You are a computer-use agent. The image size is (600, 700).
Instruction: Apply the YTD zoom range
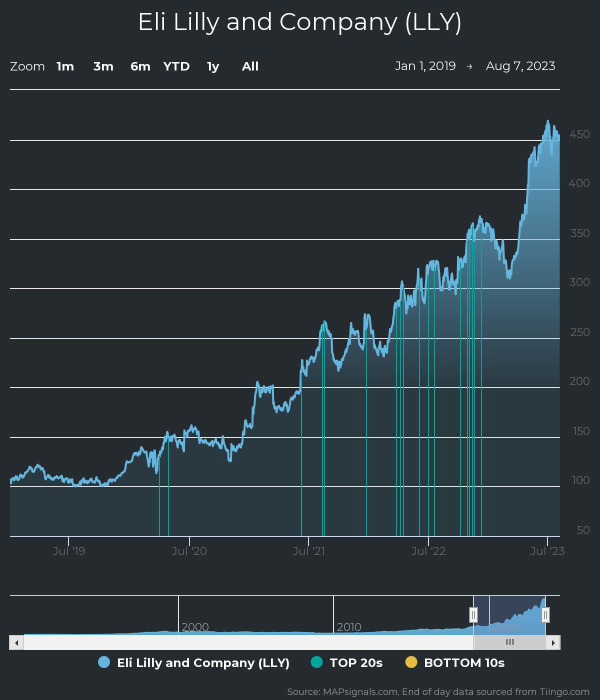point(176,66)
